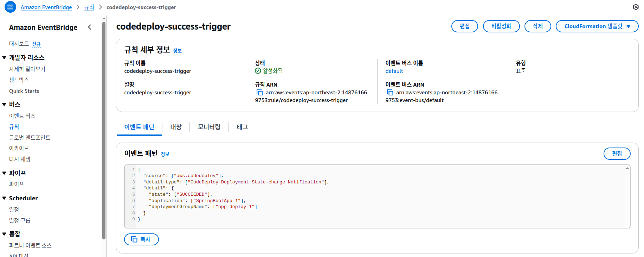The height and width of the screenshot is (257, 644).
Task: Switch to the 대상 tab
Action: tap(176, 127)
